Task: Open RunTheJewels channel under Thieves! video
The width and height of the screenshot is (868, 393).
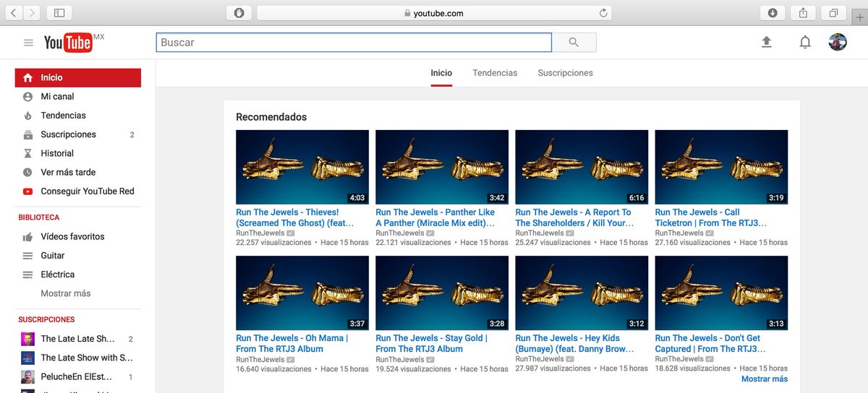Action: click(x=260, y=233)
